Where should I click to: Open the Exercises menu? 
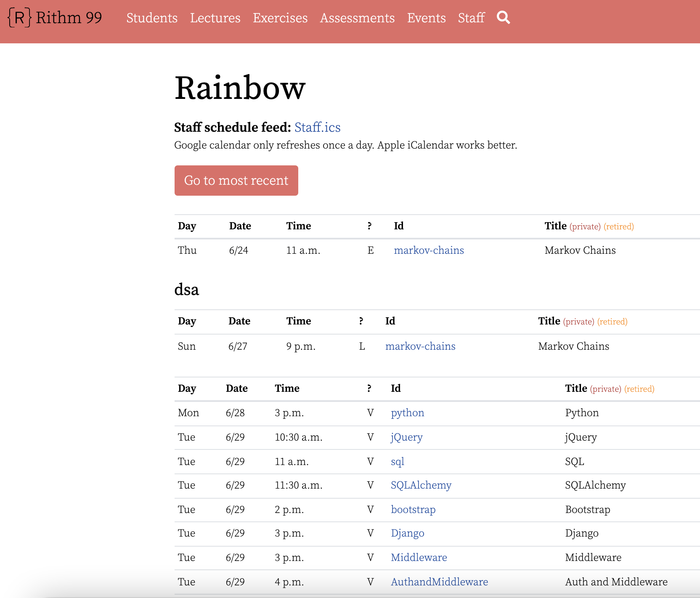(x=280, y=18)
